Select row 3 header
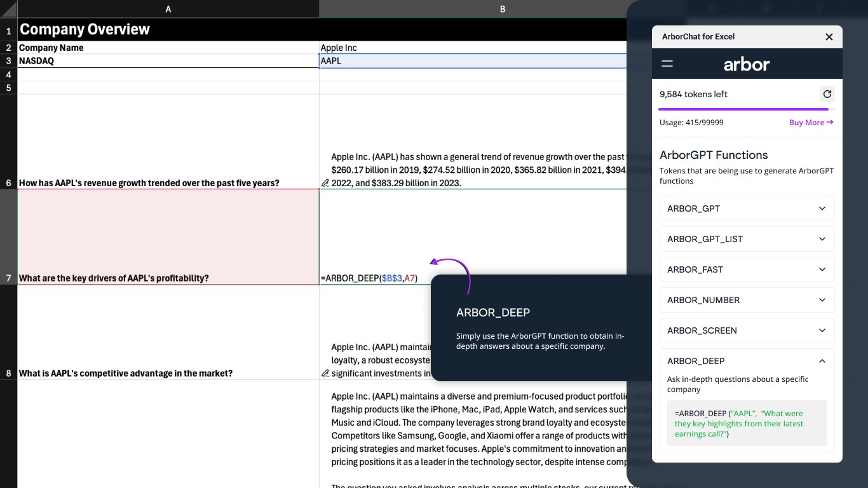 coord(9,61)
